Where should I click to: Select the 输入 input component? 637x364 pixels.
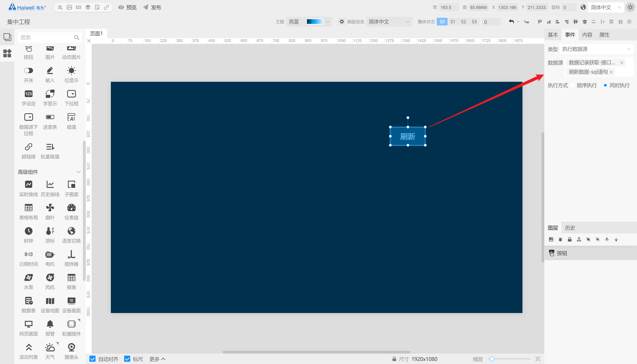(50, 74)
